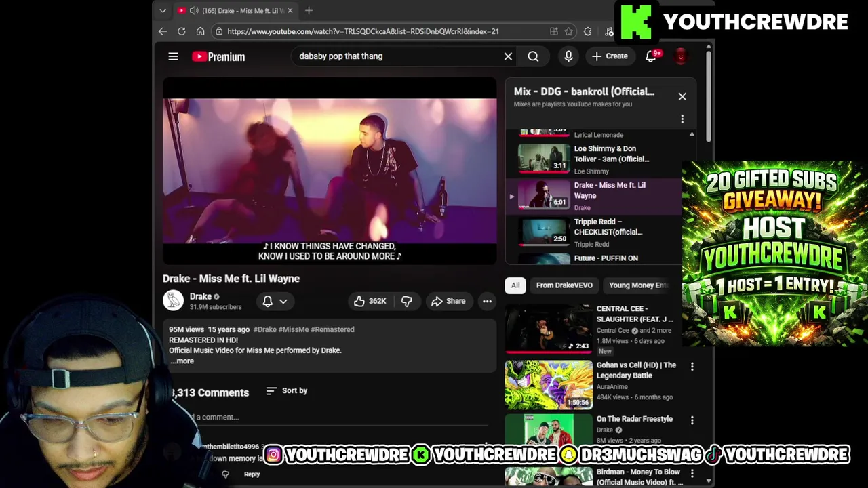Open AuraAnime channel name

[x=612, y=387]
